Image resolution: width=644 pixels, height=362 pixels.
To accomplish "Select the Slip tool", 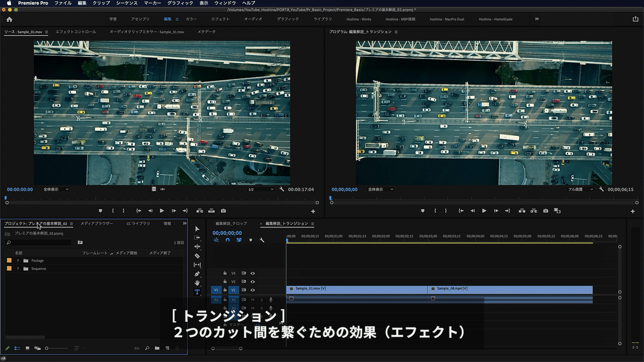I will coord(197,265).
